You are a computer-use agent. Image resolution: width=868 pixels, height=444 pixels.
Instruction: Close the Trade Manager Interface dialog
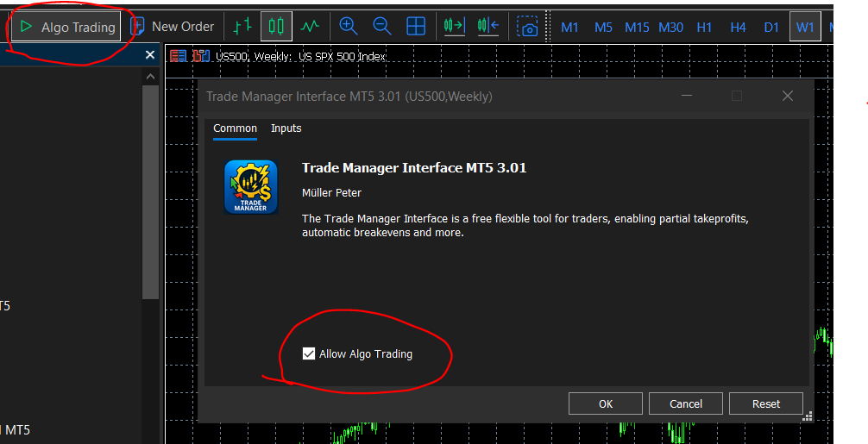788,97
